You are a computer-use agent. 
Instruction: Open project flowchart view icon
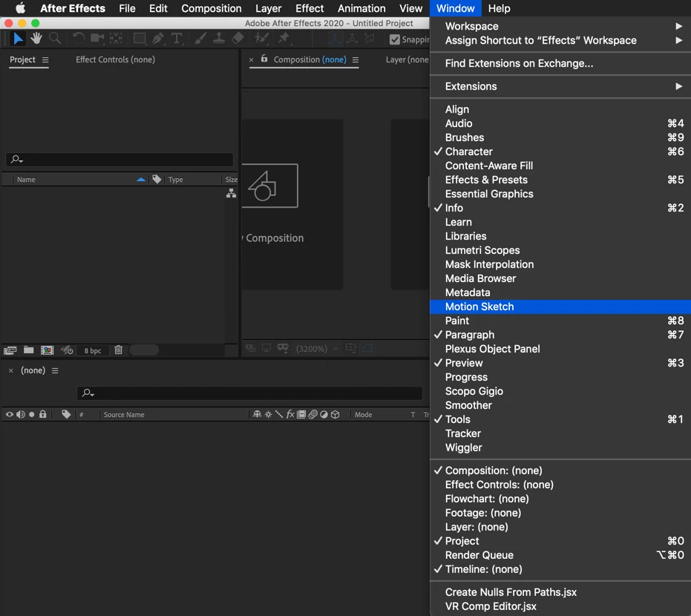[x=231, y=193]
